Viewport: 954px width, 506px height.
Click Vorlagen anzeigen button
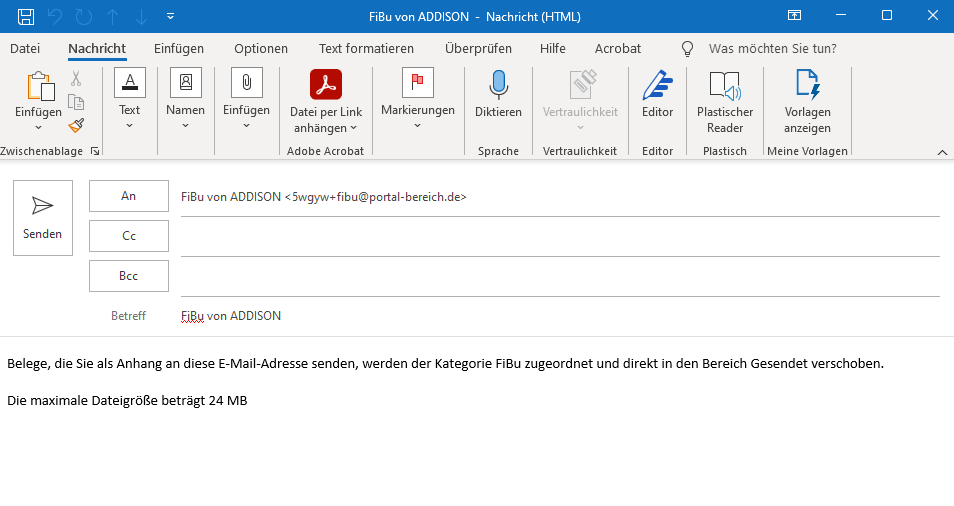[x=807, y=102]
